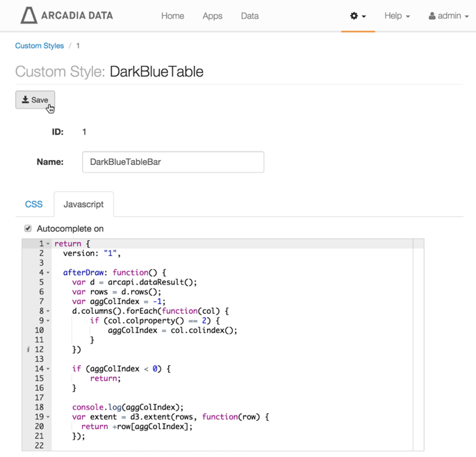Fold the extent function at line 19
The width and height of the screenshot is (476, 457).
coord(48,417)
